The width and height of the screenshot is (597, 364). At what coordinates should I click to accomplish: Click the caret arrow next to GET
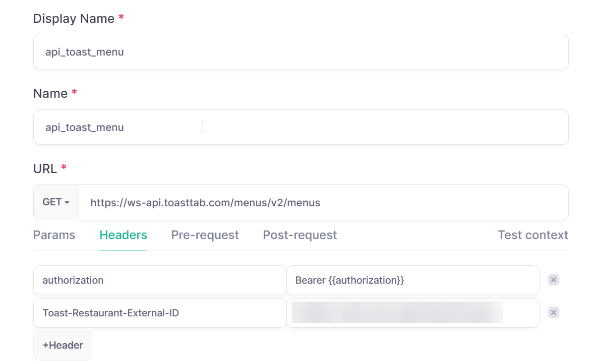(x=67, y=202)
